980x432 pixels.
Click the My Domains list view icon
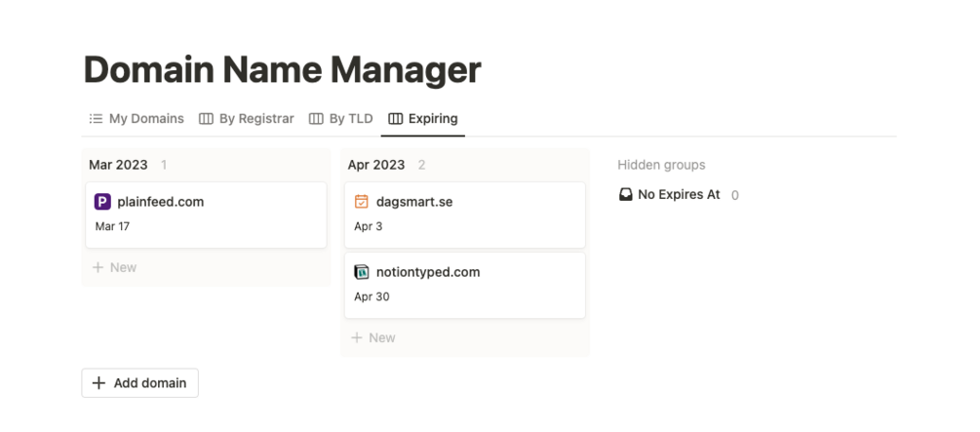coord(96,119)
